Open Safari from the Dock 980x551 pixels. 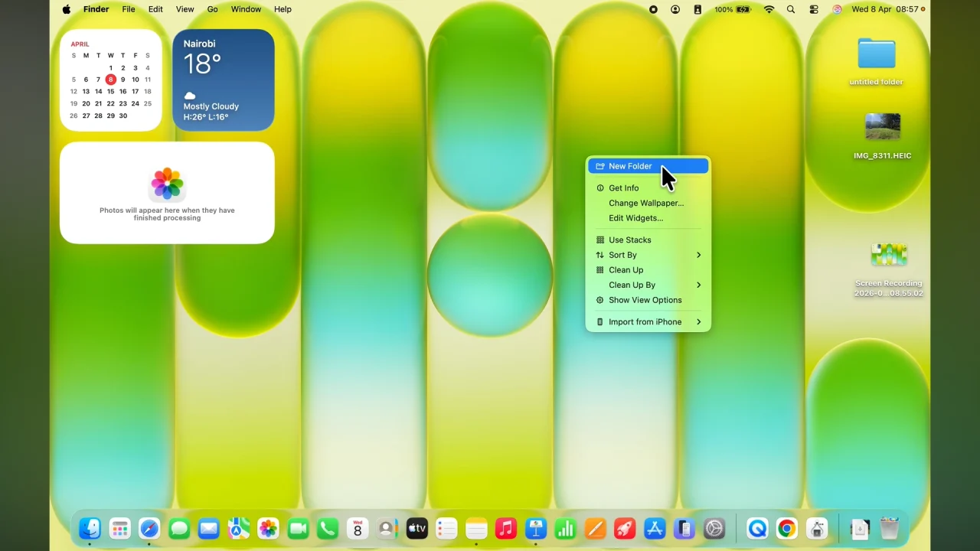coord(149,528)
